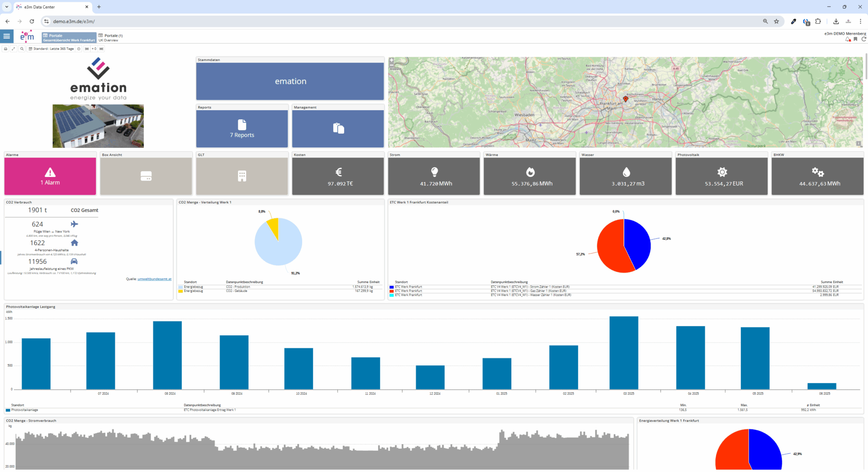
Task: Open the Management documents tile
Action: [338, 129]
